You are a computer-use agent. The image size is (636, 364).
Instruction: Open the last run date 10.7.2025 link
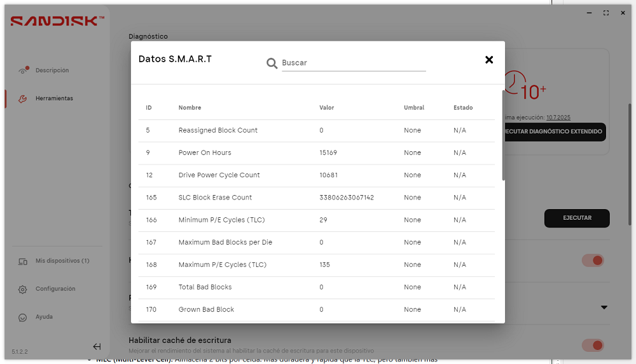558,118
